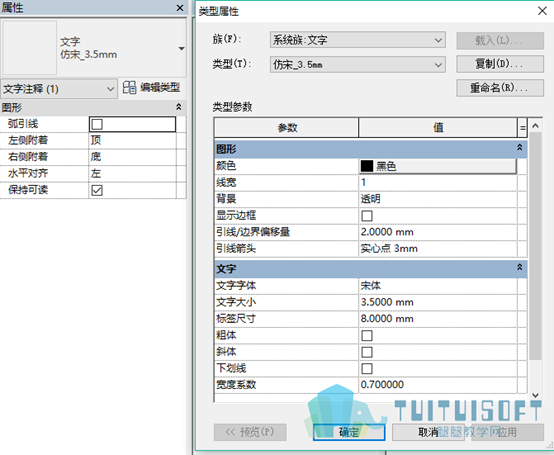Click the 编辑类型 edit type icon
The image size is (554, 455).
click(129, 87)
